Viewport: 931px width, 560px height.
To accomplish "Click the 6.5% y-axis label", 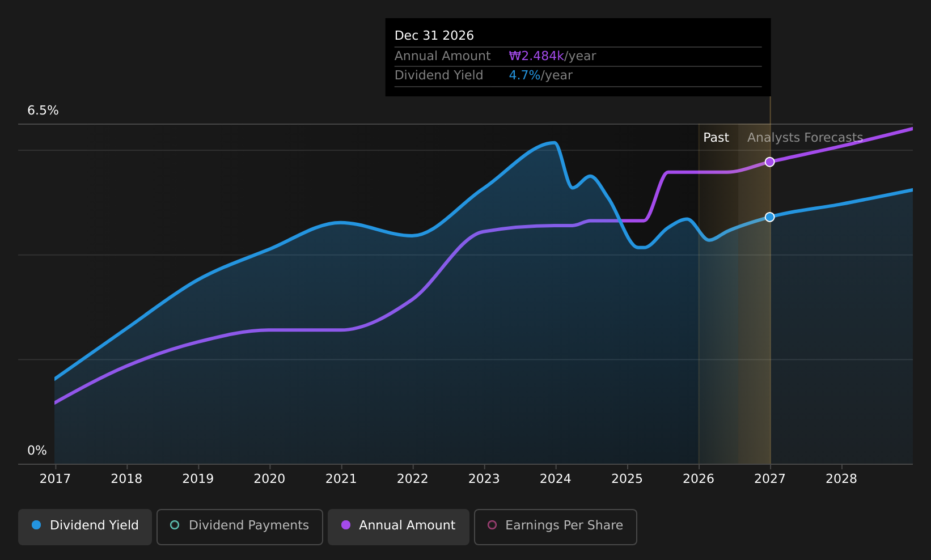I will point(43,111).
